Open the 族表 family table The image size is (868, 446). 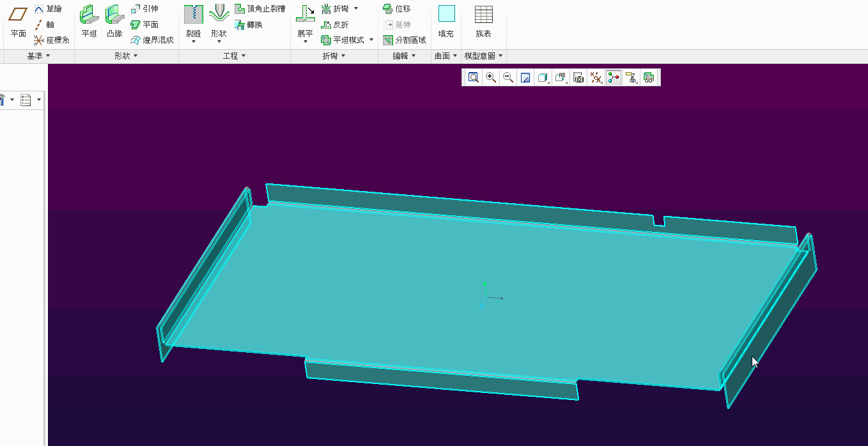(x=484, y=22)
